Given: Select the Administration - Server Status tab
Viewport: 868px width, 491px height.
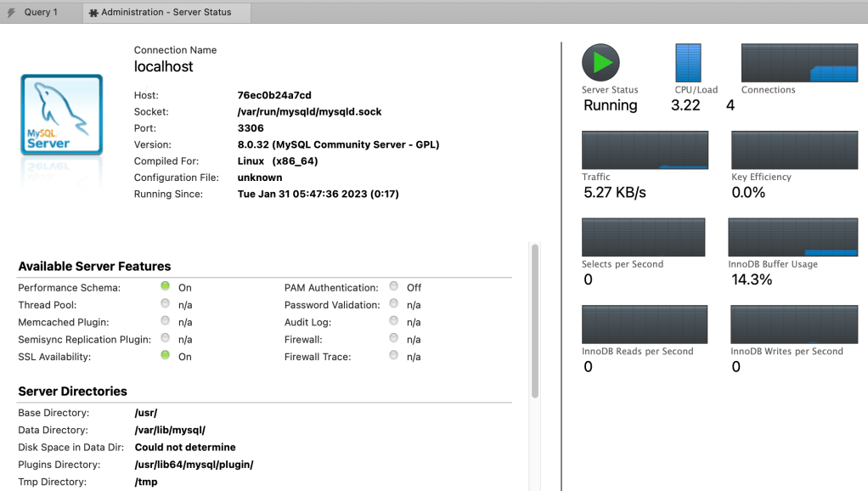Looking at the screenshot, I should pos(166,13).
